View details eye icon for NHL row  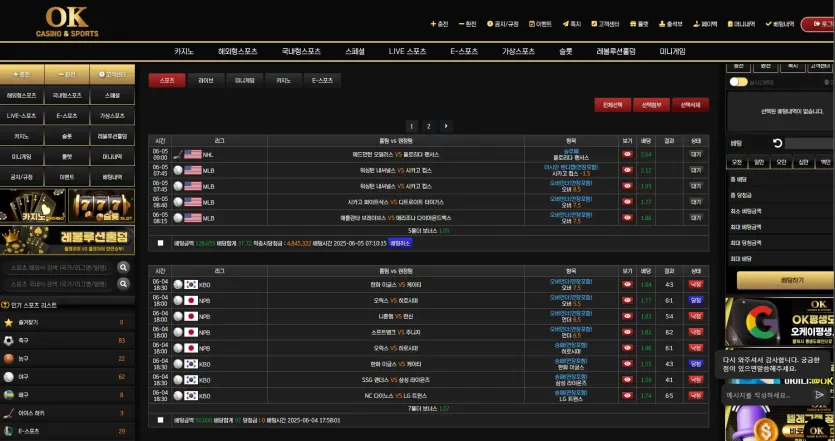(627, 154)
